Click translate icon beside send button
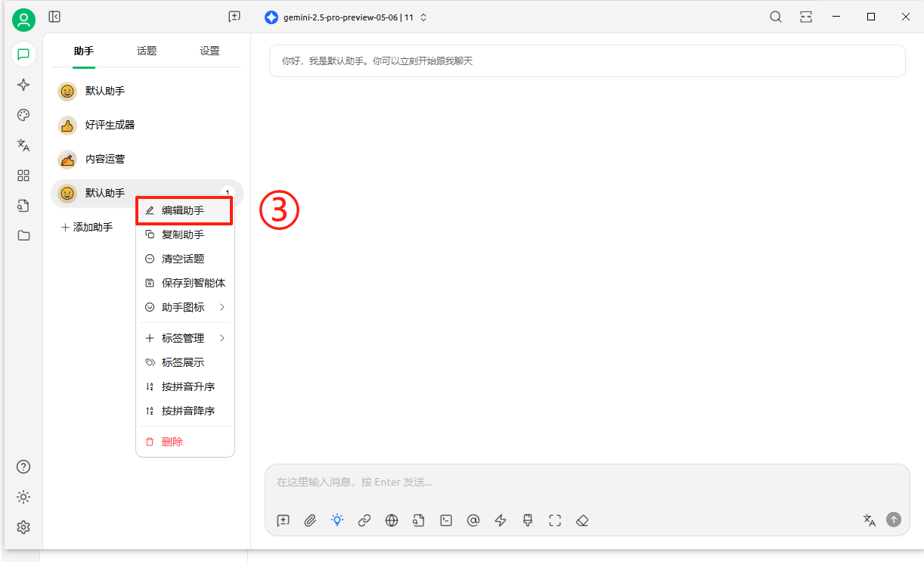 click(x=870, y=520)
